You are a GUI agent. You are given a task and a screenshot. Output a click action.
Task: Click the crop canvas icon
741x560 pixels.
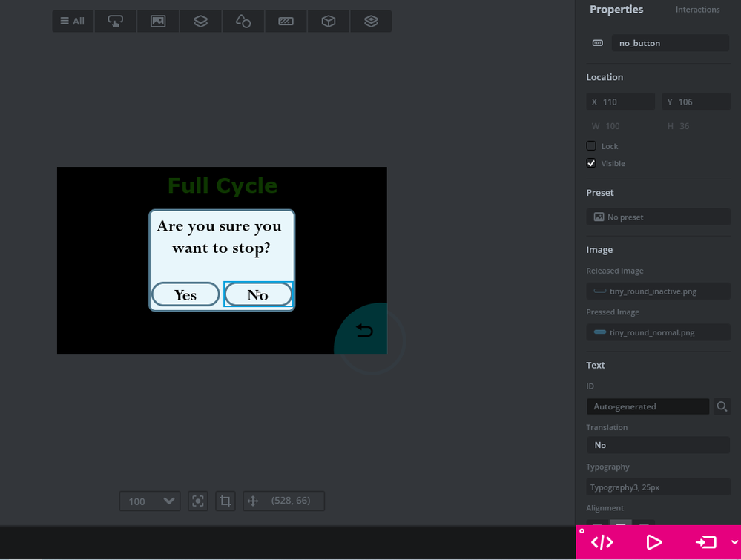pyautogui.click(x=225, y=501)
